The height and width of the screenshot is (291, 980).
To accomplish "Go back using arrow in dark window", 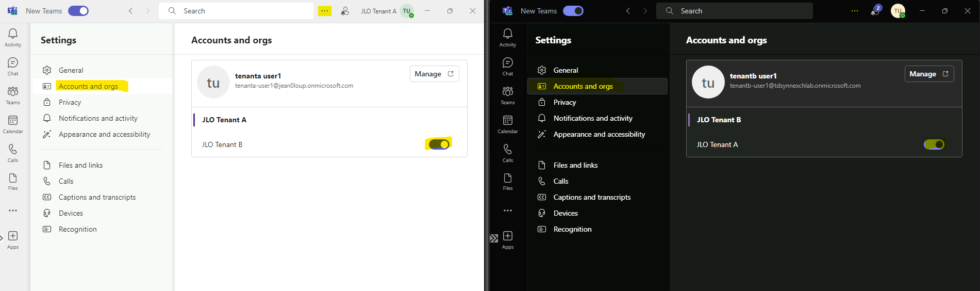I will tap(628, 11).
